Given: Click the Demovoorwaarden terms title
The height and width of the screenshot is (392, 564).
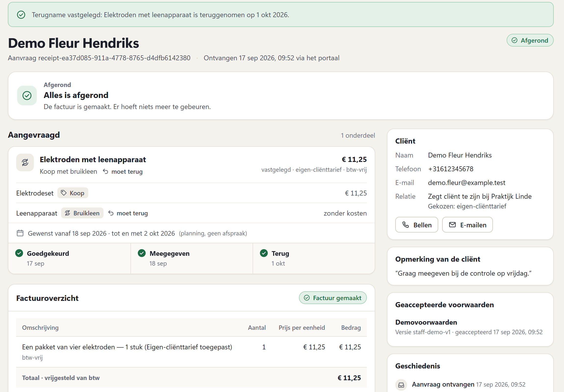Looking at the screenshot, I should pyautogui.click(x=426, y=322).
